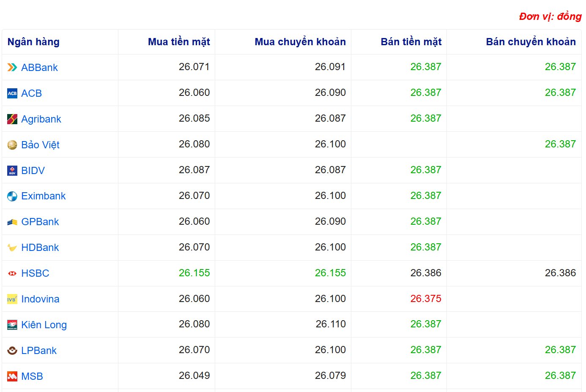The image size is (586, 392).
Task: Open the GPBank link
Action: pos(40,222)
